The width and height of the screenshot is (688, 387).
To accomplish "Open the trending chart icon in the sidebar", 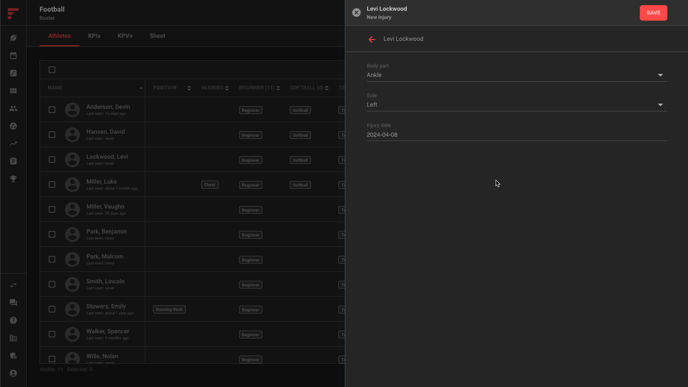I will coord(13,143).
